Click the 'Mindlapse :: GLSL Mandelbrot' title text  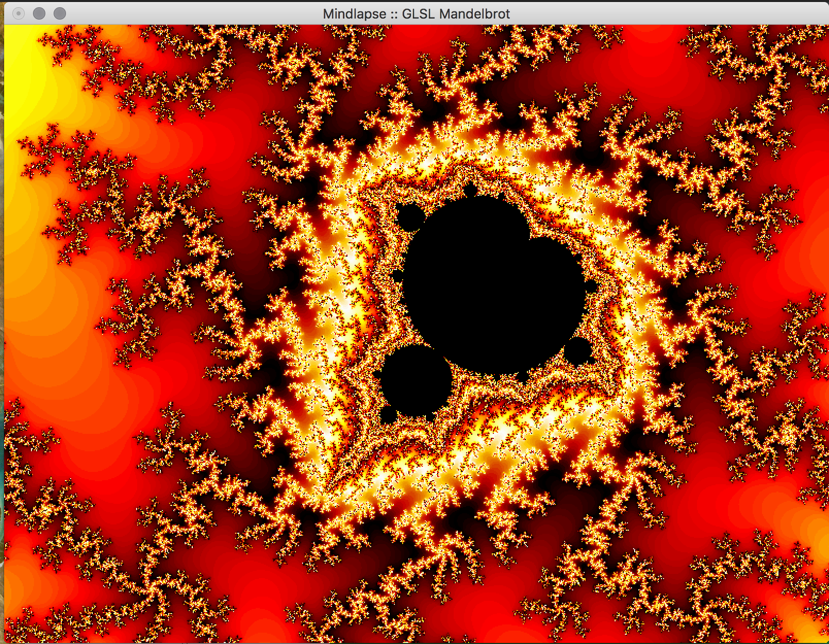[x=416, y=14]
